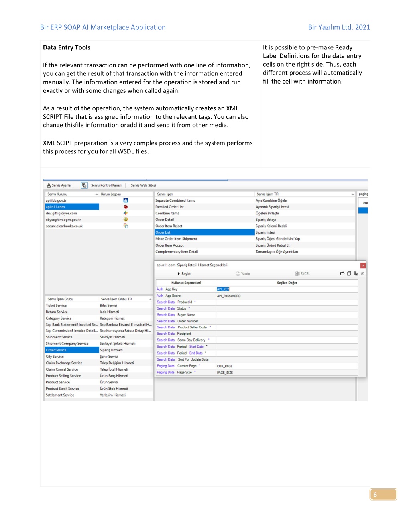Open the help question mark icon
The height and width of the screenshot is (532, 411).
coord(362,274)
